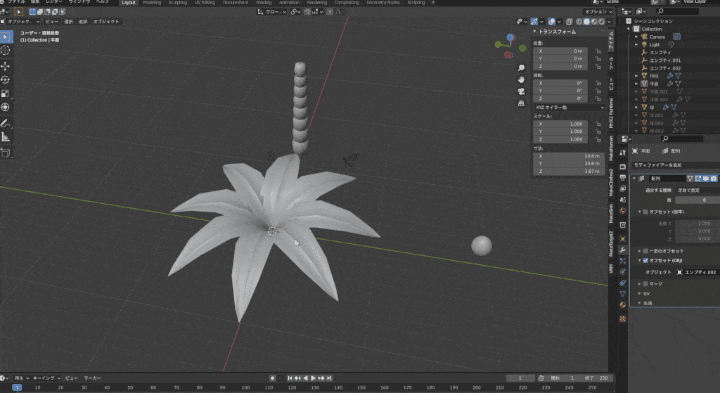
Task: Enable the constant offset checkbox
Action: (645, 251)
